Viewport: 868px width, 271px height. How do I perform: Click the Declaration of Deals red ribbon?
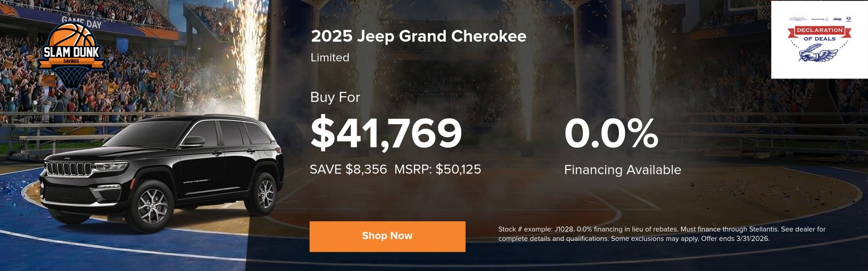(x=819, y=30)
